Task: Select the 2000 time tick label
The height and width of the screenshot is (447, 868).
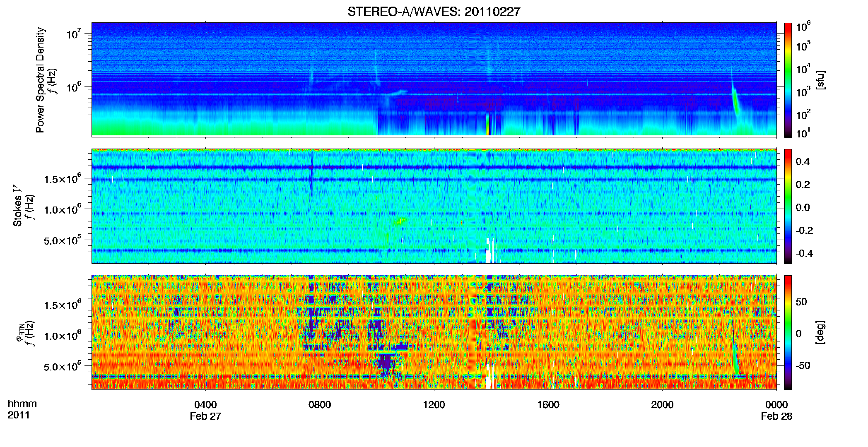Action: 662,405
